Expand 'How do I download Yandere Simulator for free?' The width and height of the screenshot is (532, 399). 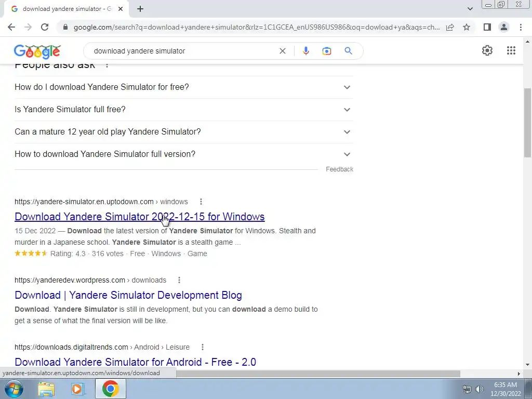click(x=184, y=87)
